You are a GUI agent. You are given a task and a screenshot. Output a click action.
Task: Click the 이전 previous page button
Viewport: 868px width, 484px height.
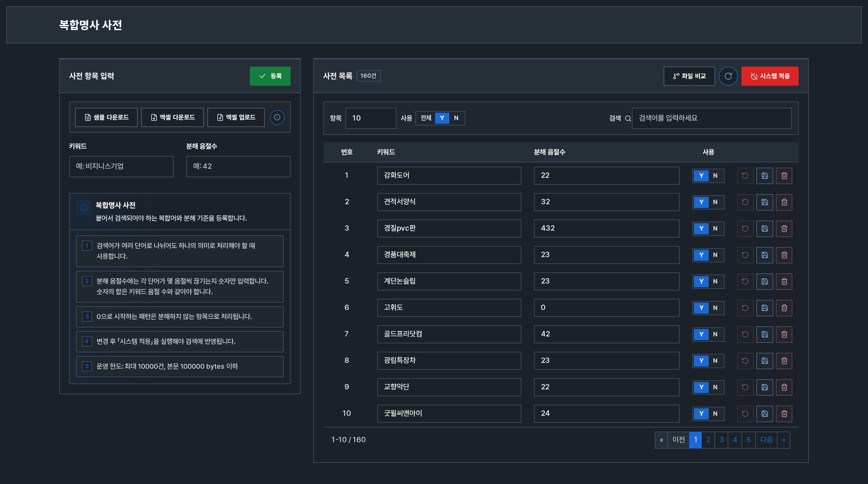678,440
